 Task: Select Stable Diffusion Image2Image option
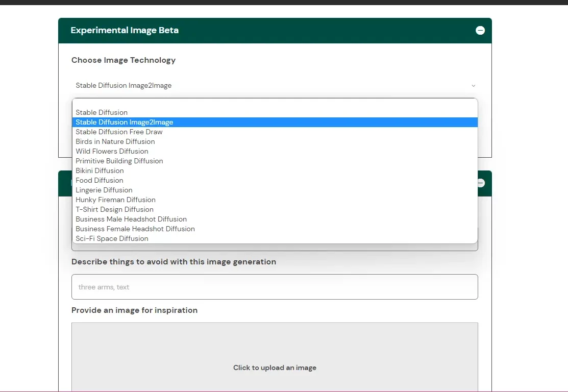(125, 122)
